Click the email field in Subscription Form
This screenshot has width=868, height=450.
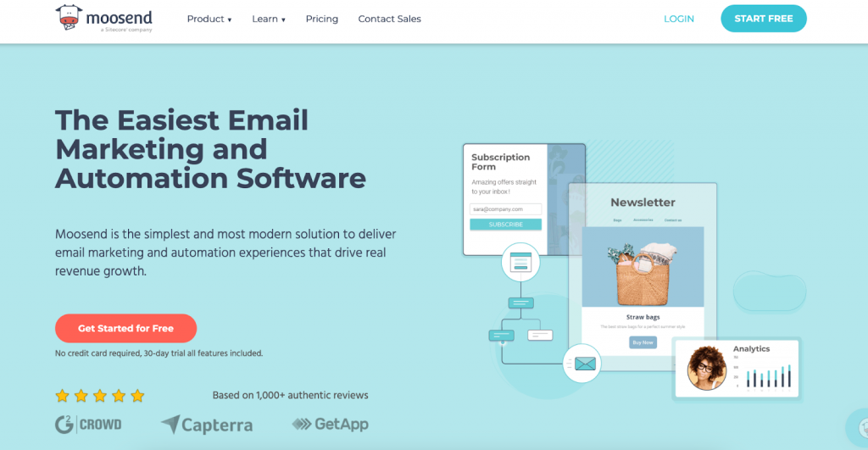(505, 208)
